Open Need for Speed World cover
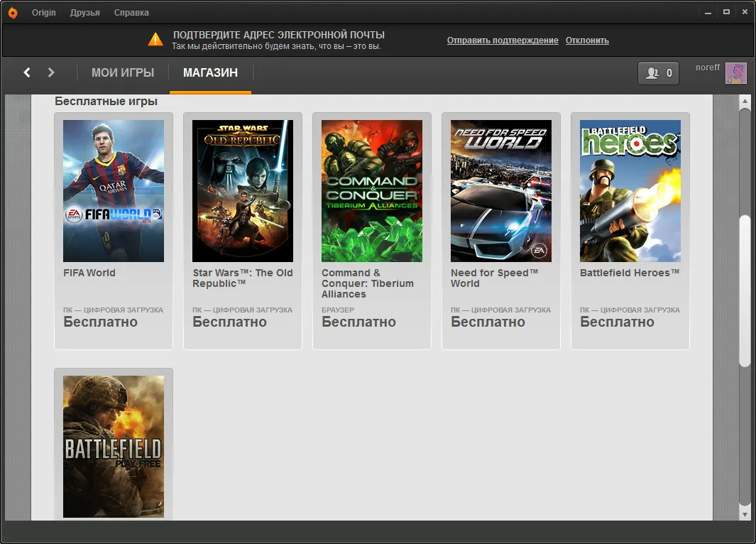This screenshot has width=756, height=544. 501,191
